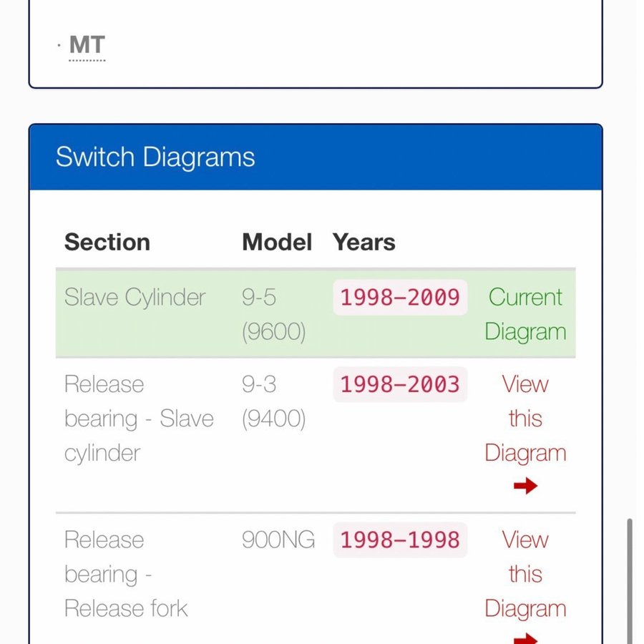The width and height of the screenshot is (644, 644).
Task: Open the 9-3 (9400) View this Diagram link
Action: pos(525,419)
